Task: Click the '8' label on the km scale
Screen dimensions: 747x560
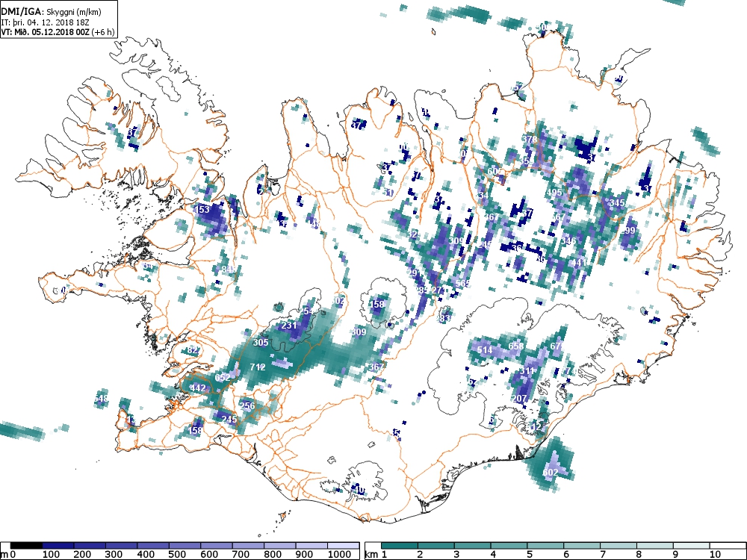Action: (639, 555)
